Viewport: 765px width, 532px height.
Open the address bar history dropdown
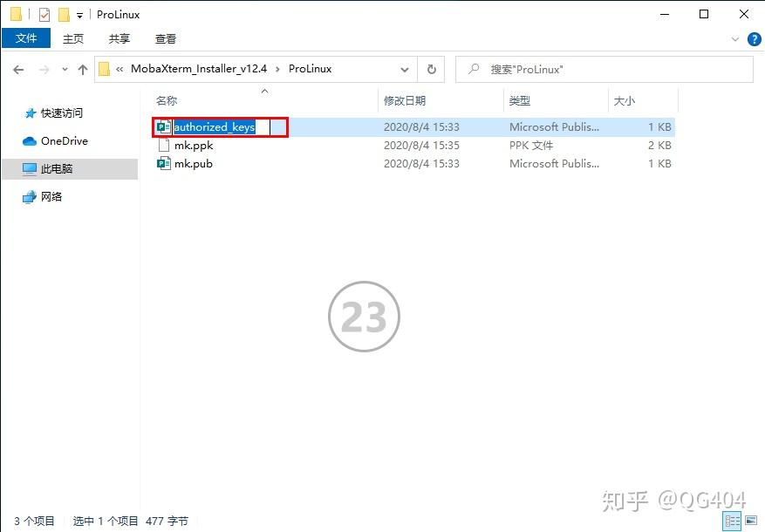pyautogui.click(x=404, y=69)
